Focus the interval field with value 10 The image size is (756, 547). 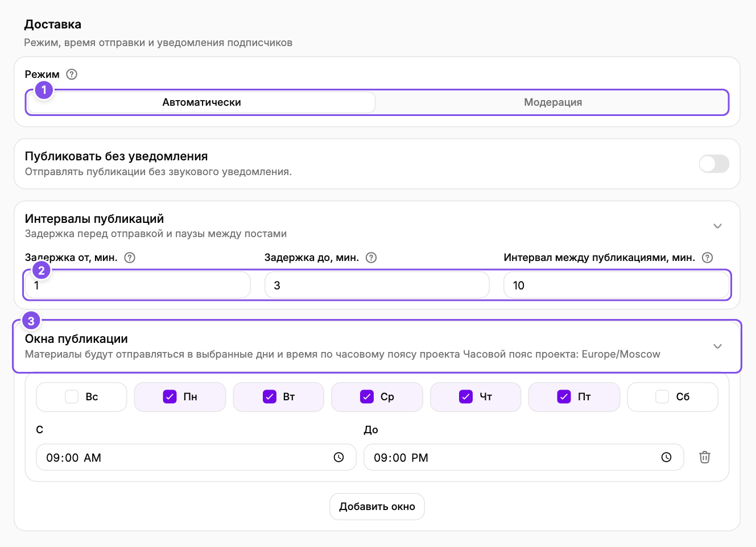pos(617,285)
